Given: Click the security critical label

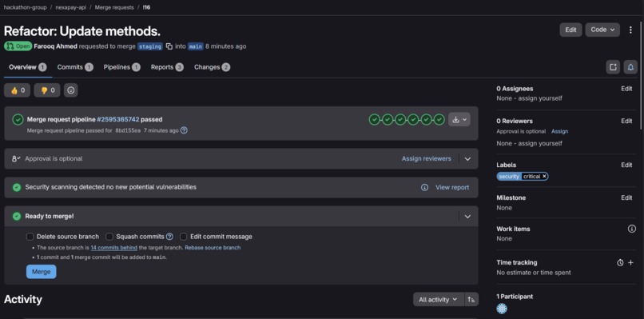Looking at the screenshot, I should (x=519, y=177).
